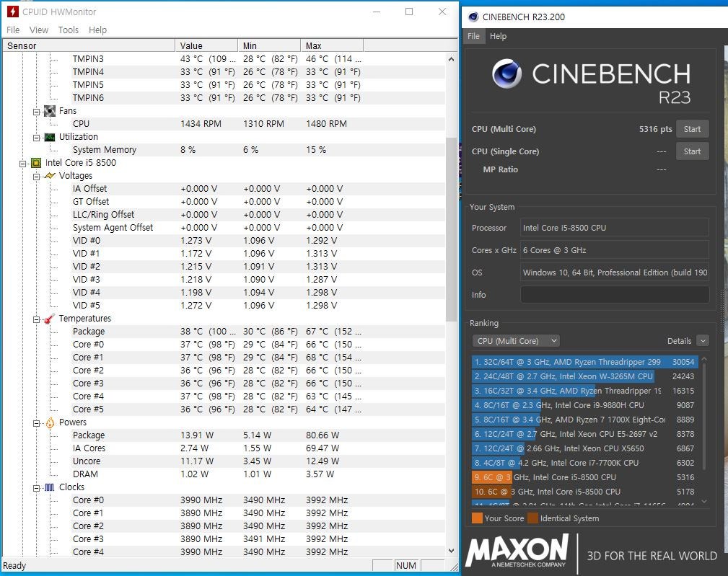728x576 pixels.
Task: Select rank 4 Intel Core i9-9880H entry
Action: (584, 405)
